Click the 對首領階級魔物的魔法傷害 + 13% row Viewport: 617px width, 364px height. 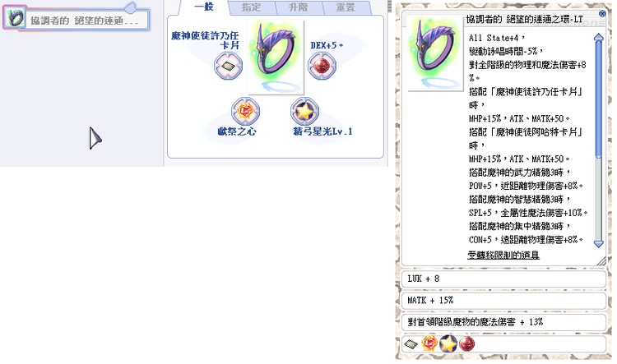[x=503, y=322]
